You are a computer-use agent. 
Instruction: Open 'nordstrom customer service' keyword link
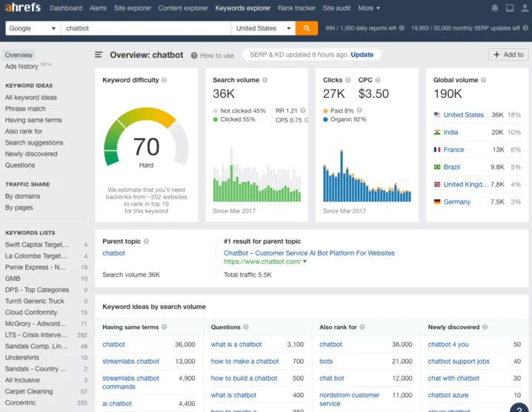click(349, 399)
